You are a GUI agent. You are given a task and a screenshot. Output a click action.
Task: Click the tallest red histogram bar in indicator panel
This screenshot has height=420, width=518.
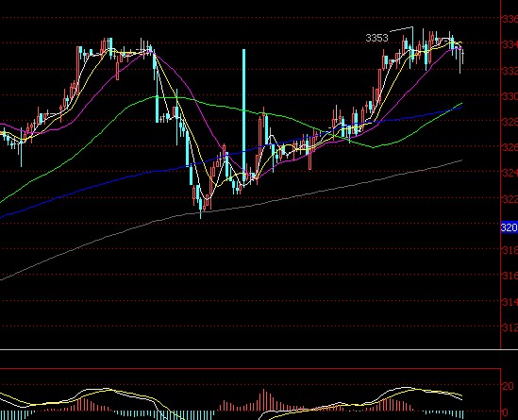(x=263, y=400)
